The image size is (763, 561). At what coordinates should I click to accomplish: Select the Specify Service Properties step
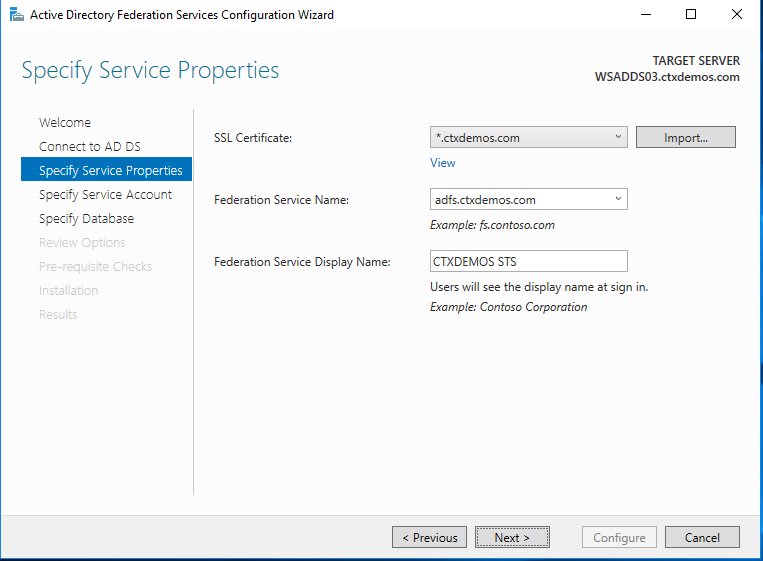(x=110, y=171)
